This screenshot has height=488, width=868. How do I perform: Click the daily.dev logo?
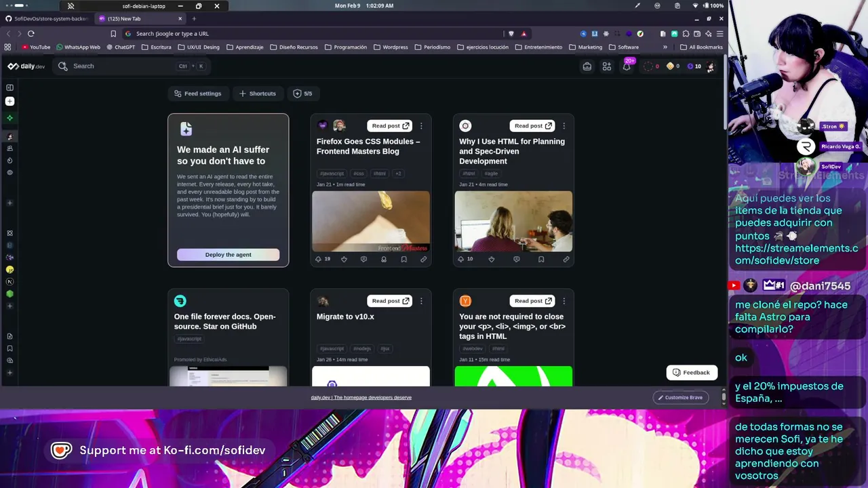[26, 66]
